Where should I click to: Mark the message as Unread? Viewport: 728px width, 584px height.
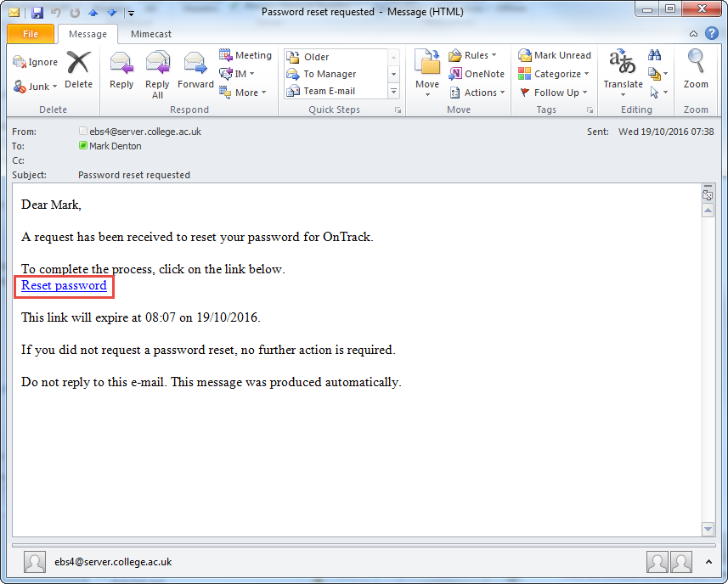[x=555, y=55]
